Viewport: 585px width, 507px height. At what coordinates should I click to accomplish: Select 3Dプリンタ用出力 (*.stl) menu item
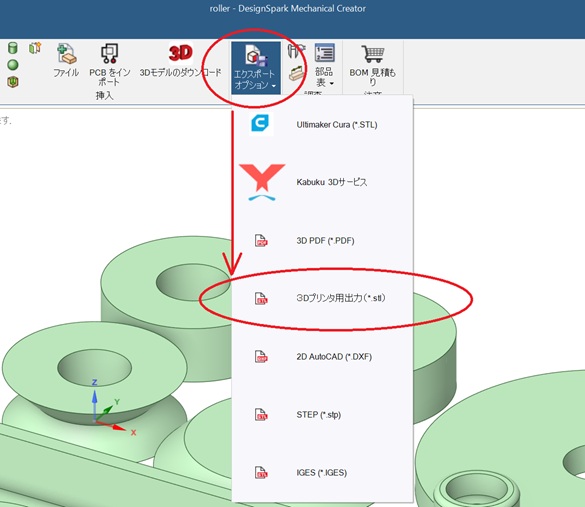tap(322, 298)
